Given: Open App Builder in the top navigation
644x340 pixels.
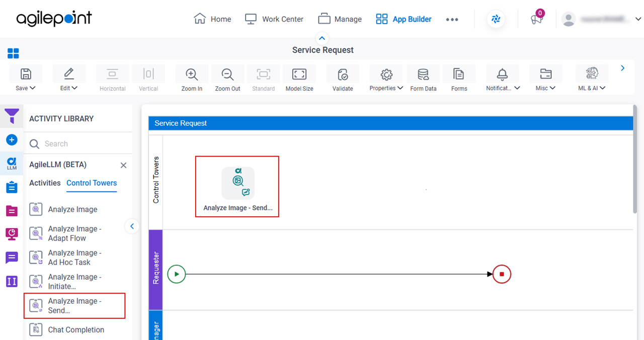Looking at the screenshot, I should click(404, 19).
